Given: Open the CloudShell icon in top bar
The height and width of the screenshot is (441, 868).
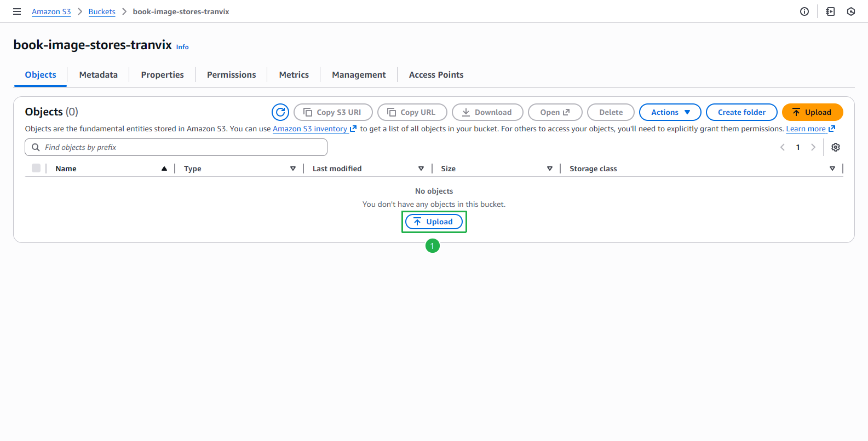Looking at the screenshot, I should (830, 11).
